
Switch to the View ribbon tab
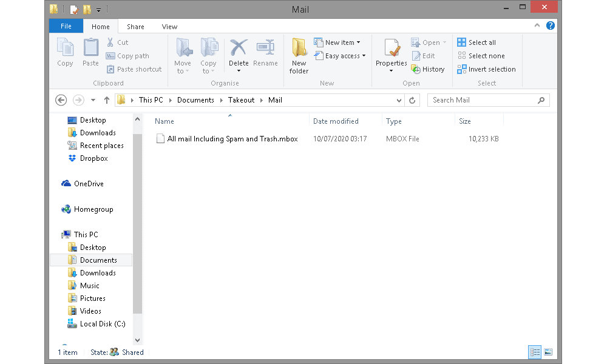(169, 26)
